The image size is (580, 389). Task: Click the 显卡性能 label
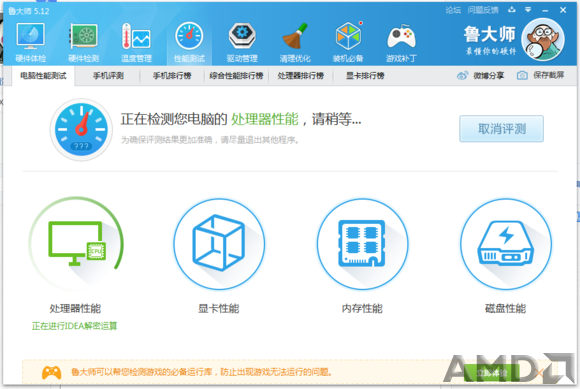[x=219, y=308]
